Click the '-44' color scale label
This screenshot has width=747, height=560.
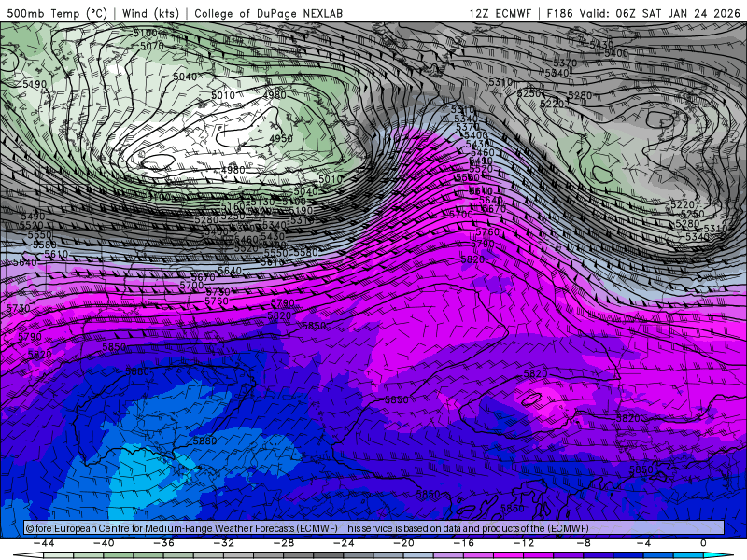coord(44,543)
